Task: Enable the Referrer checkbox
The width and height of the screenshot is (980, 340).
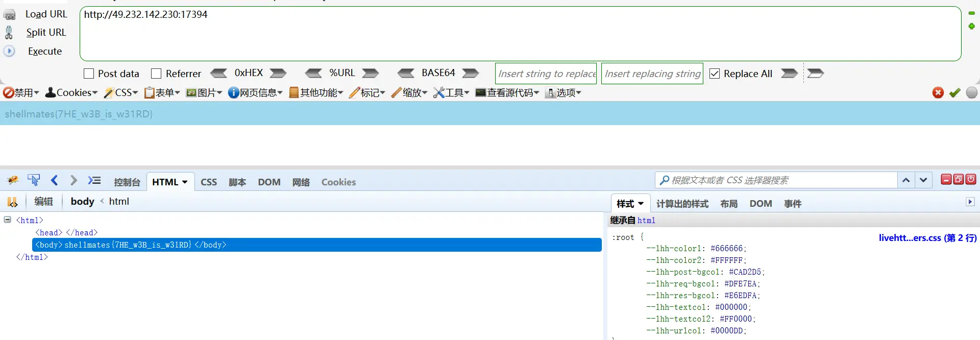Action: (x=156, y=74)
